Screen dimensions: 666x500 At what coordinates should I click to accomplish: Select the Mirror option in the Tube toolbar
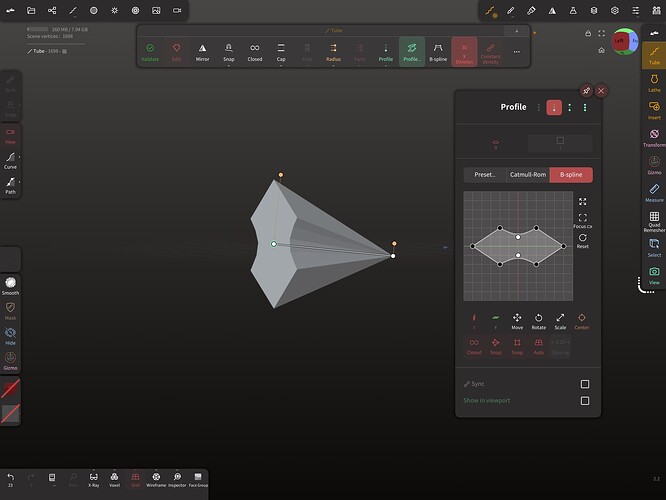click(203, 52)
